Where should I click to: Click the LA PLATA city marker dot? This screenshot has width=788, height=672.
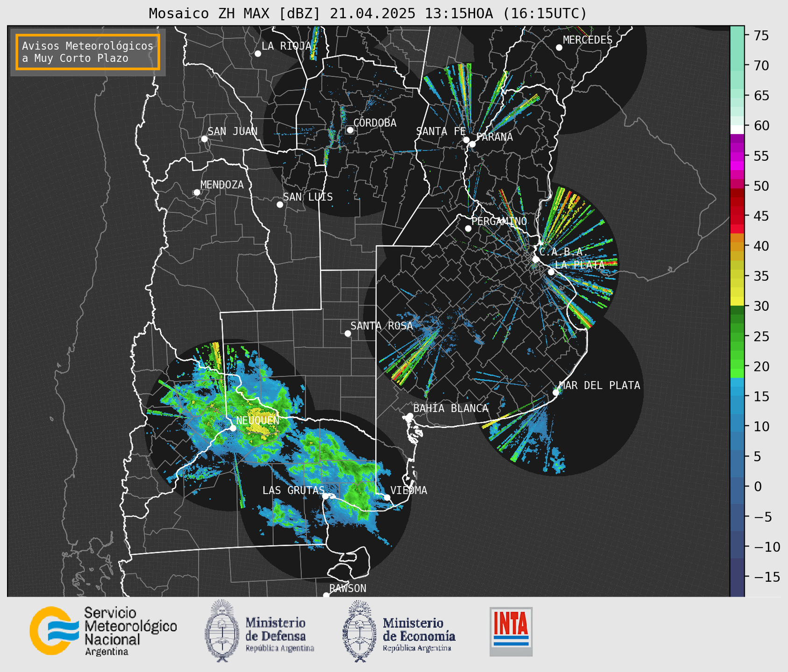(x=551, y=272)
